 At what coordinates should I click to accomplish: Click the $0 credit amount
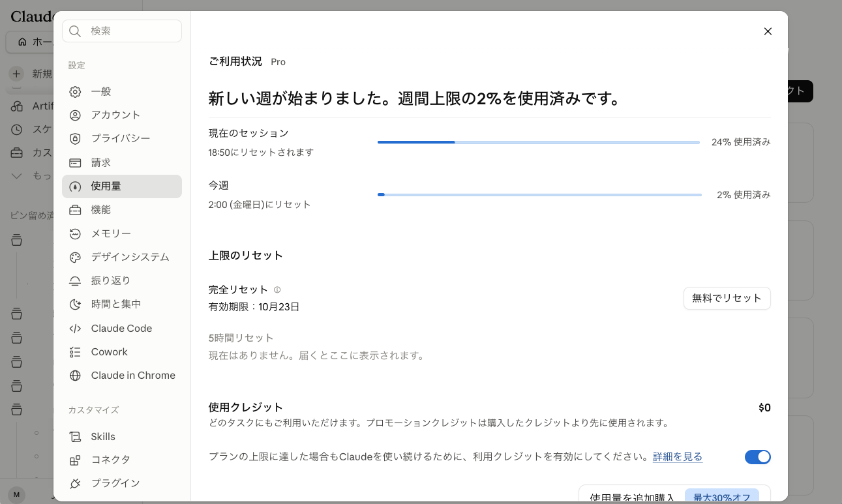tap(764, 408)
